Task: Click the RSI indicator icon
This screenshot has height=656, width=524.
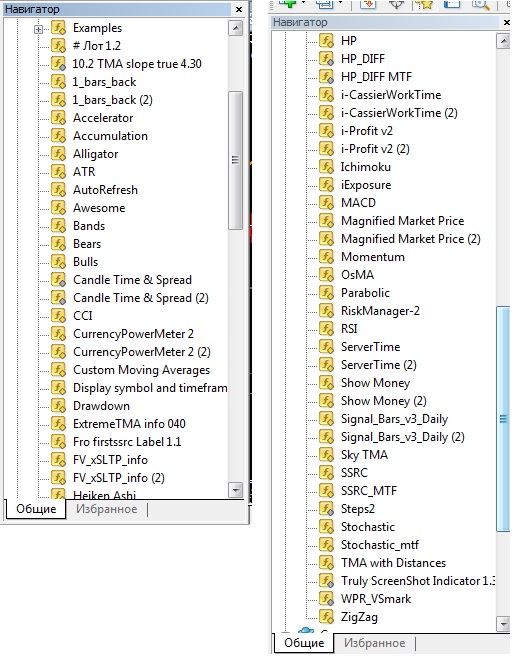Action: (326, 328)
